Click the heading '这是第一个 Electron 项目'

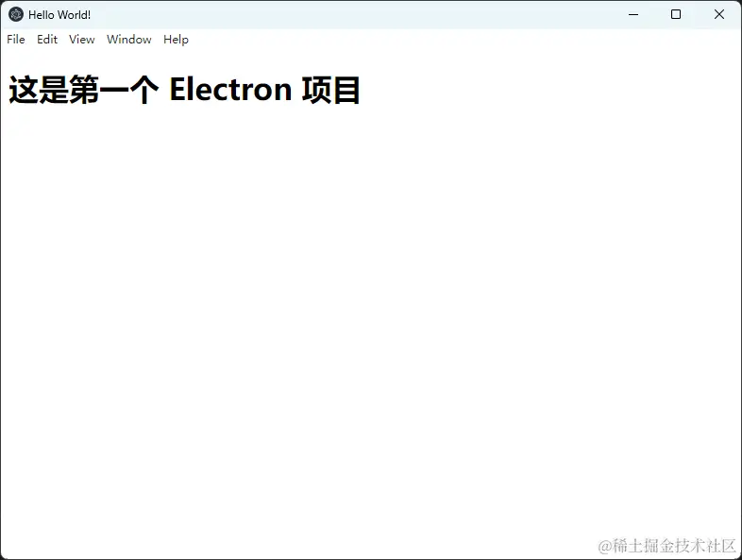184,90
